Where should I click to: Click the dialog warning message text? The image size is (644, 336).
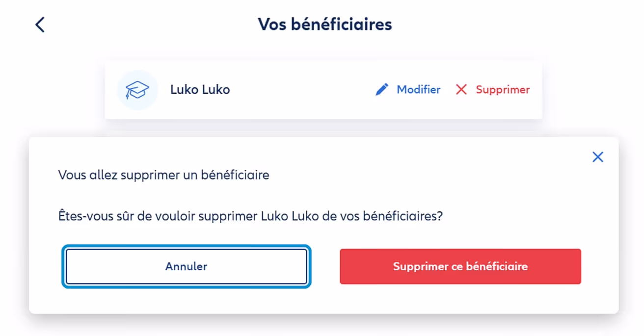[x=250, y=216]
